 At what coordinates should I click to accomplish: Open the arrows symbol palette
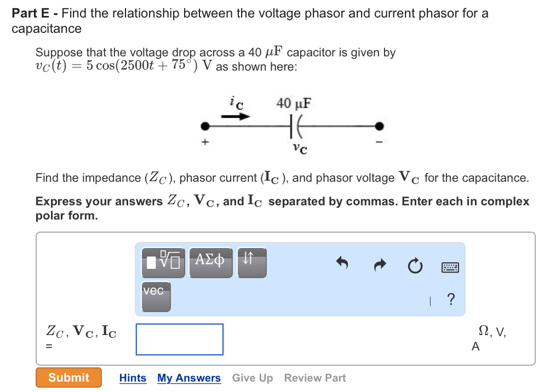(251, 262)
